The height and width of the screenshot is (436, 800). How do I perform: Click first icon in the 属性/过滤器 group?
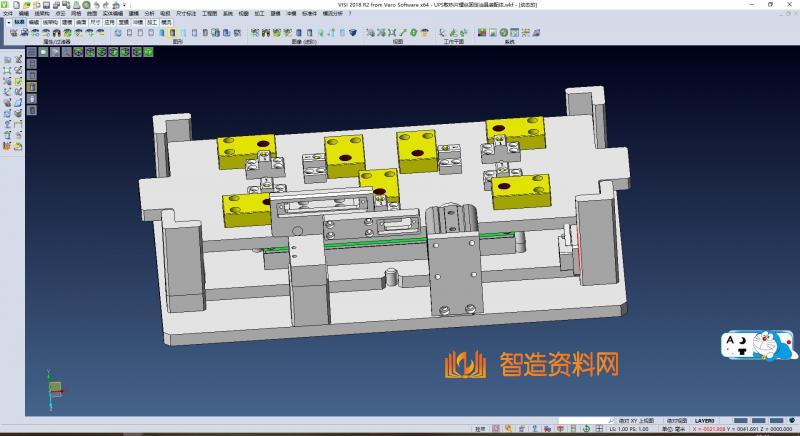point(14,33)
